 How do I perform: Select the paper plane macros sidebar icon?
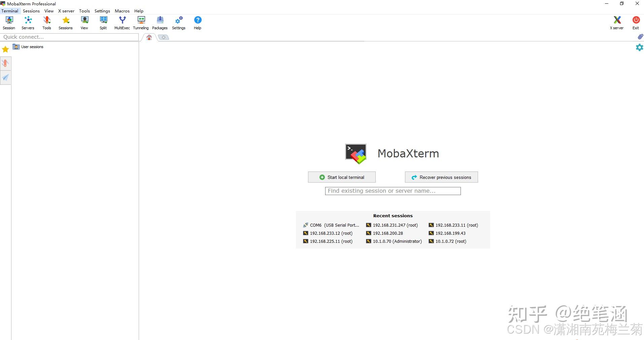pos(5,78)
